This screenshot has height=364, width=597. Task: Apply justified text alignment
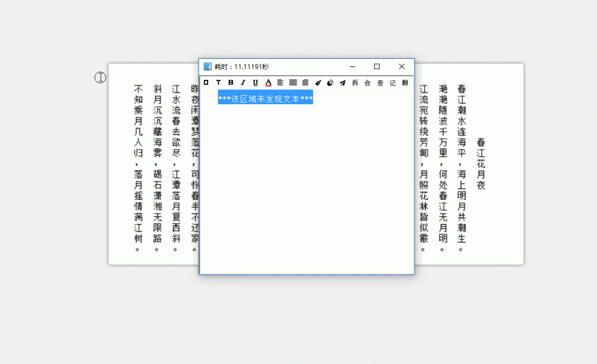coord(293,83)
